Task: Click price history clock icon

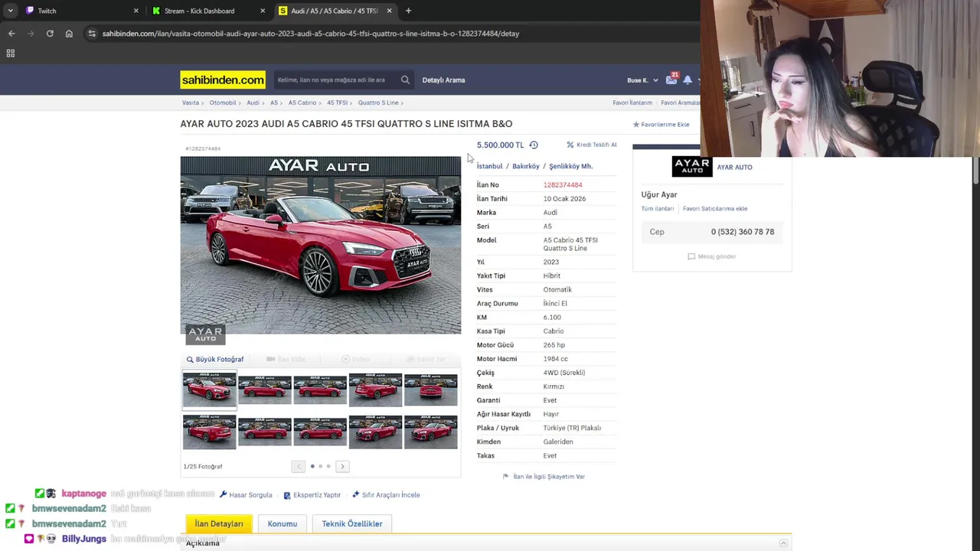Action: coord(534,145)
